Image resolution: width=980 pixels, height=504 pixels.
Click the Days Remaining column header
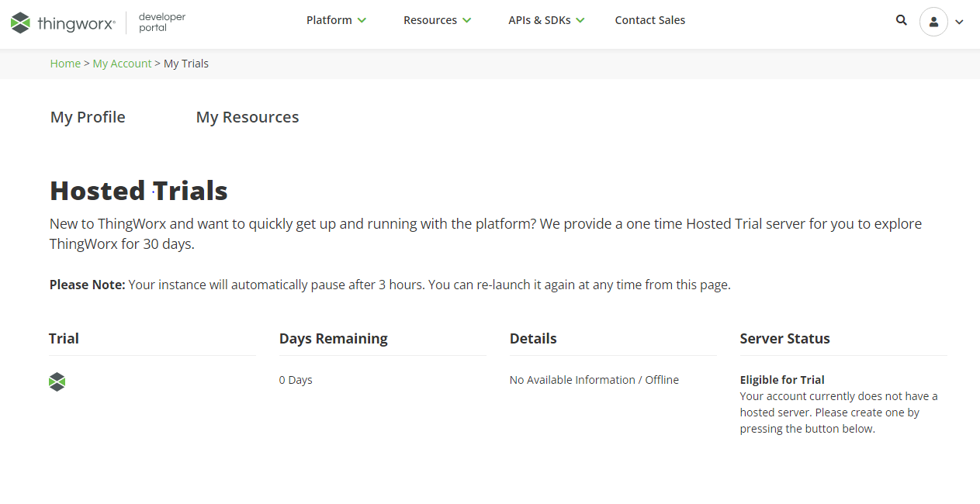[x=333, y=338]
